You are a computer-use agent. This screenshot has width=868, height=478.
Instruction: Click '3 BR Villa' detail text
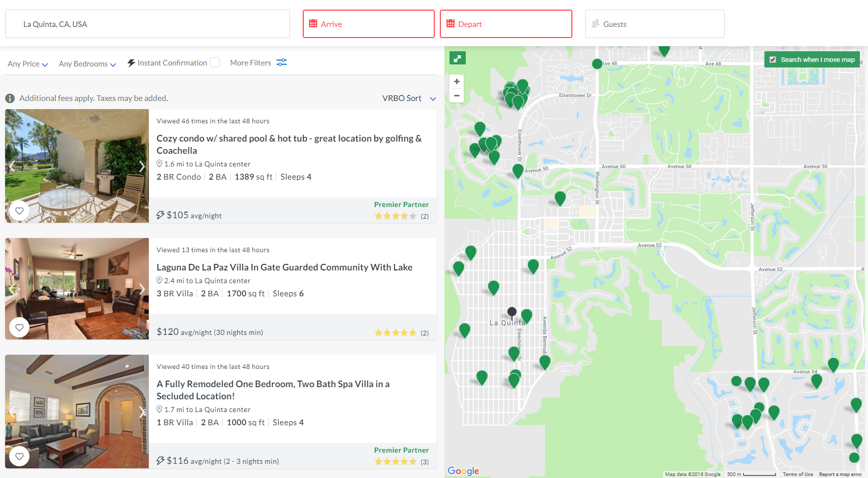pyautogui.click(x=175, y=294)
